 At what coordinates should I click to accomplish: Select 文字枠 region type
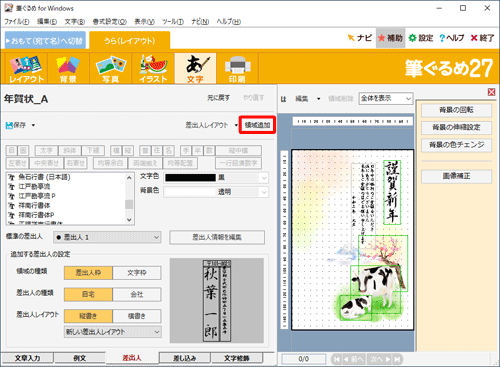click(x=137, y=273)
